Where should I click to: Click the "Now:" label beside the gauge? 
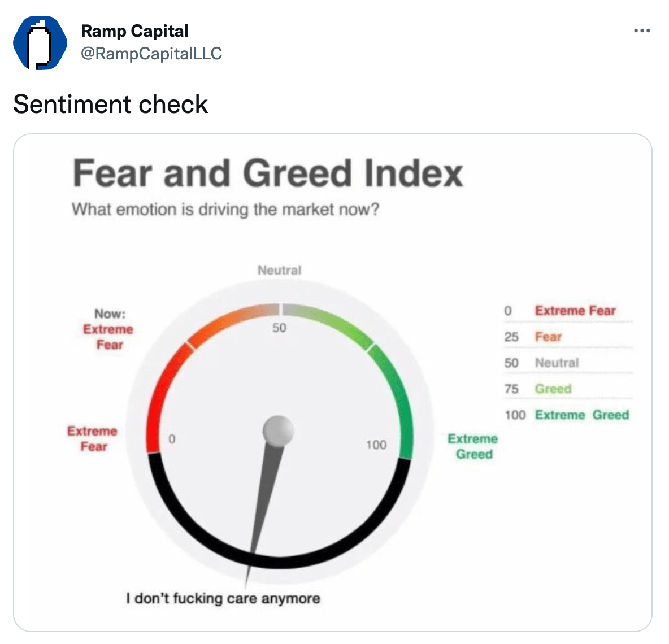click(110, 314)
